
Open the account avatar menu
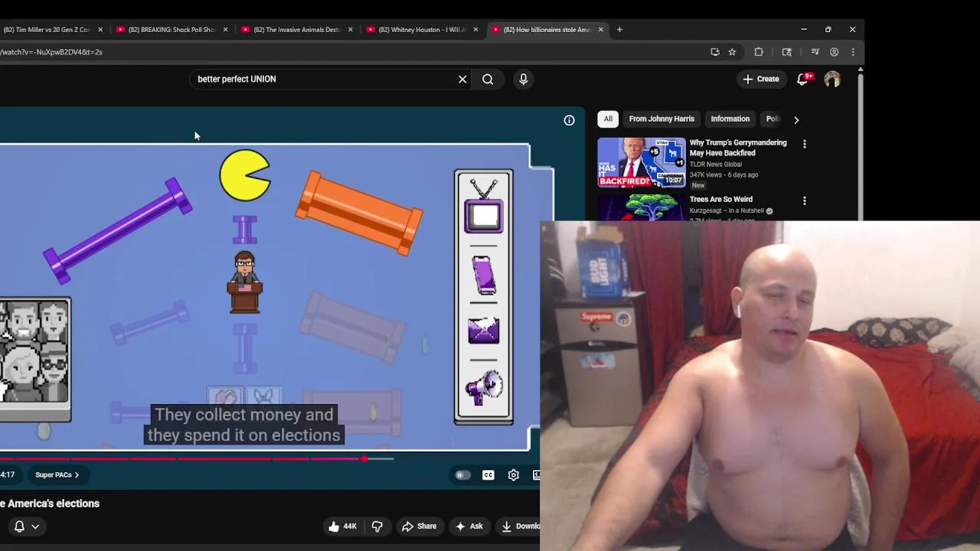[832, 79]
